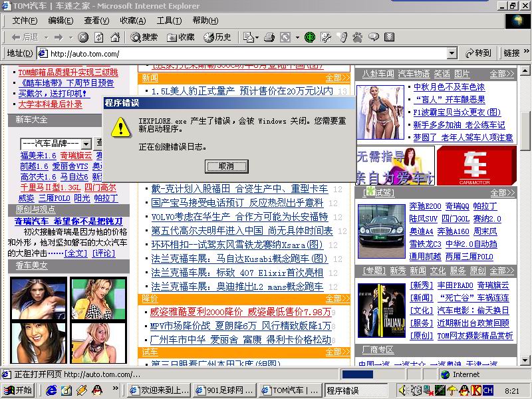The width and height of the screenshot is (532, 399).
Task: Click the mobile phone toolbar icon
Action: [x=343, y=37]
